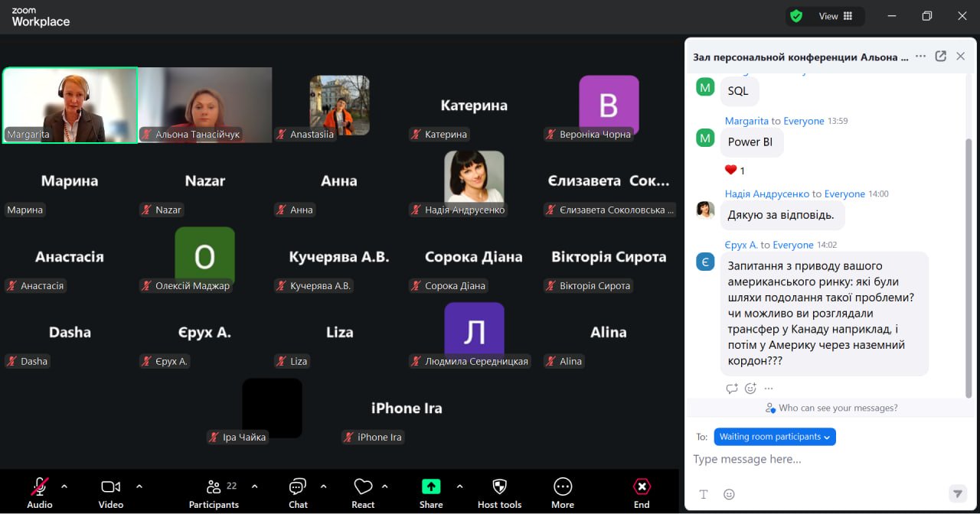The image size is (980, 514).
Task: Expand video options arrow next to Video
Action: point(139,486)
